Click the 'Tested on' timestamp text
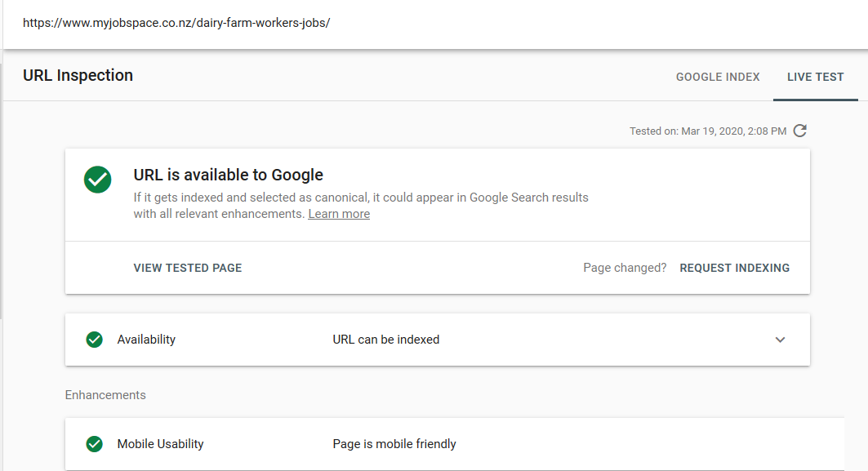 [708, 131]
